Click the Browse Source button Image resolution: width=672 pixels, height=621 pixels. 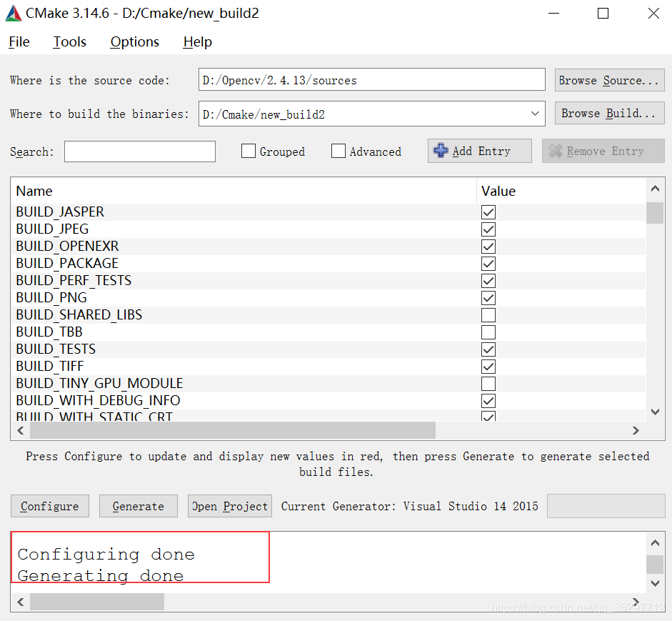click(x=609, y=80)
